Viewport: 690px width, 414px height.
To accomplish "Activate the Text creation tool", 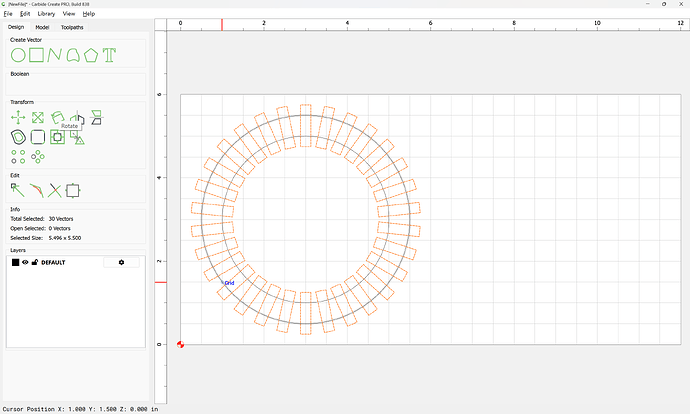I will click(109, 54).
